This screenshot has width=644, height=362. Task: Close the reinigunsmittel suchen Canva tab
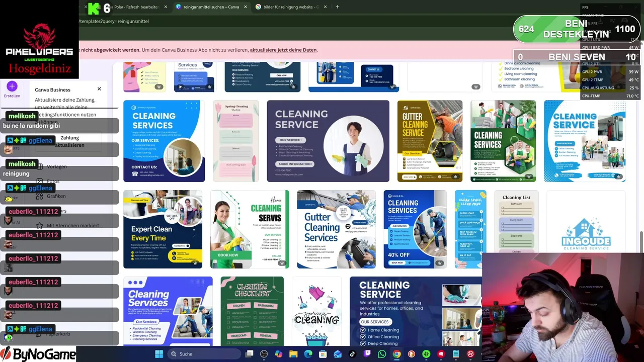pos(246,7)
